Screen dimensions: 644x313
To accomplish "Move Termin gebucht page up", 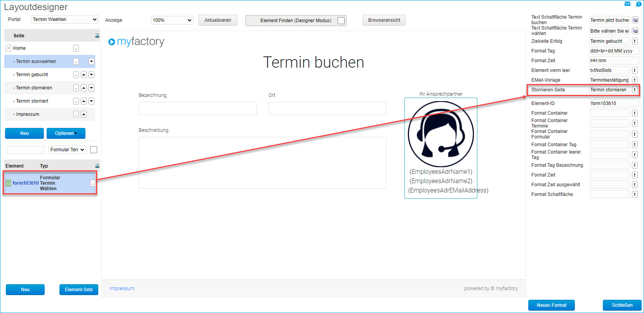I will coord(84,75).
